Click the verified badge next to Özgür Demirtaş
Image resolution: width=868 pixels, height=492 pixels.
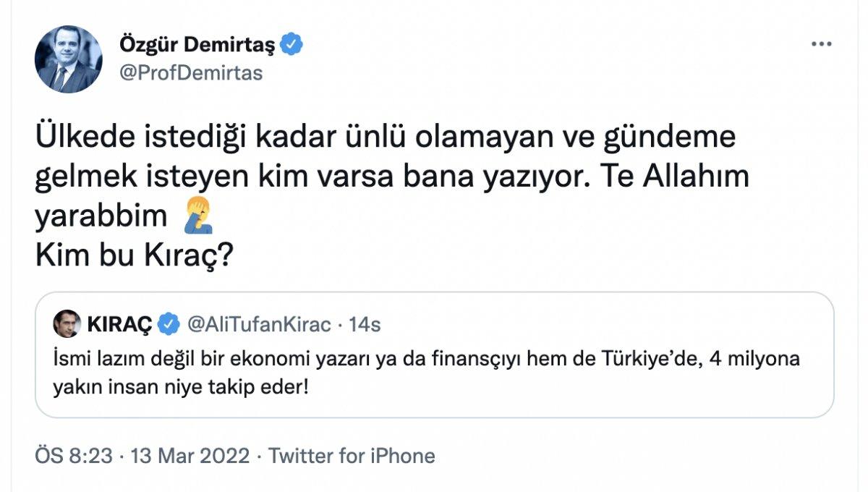(290, 43)
